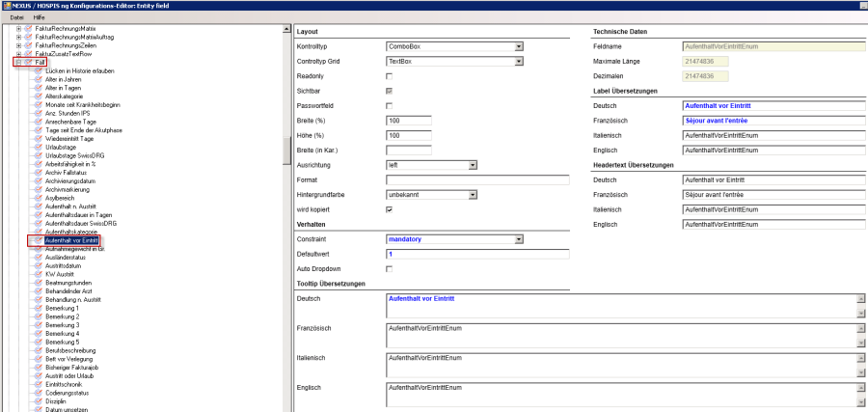Select Austrittsdatum in the field tree
The image size is (868, 412).
pyautogui.click(x=66, y=266)
